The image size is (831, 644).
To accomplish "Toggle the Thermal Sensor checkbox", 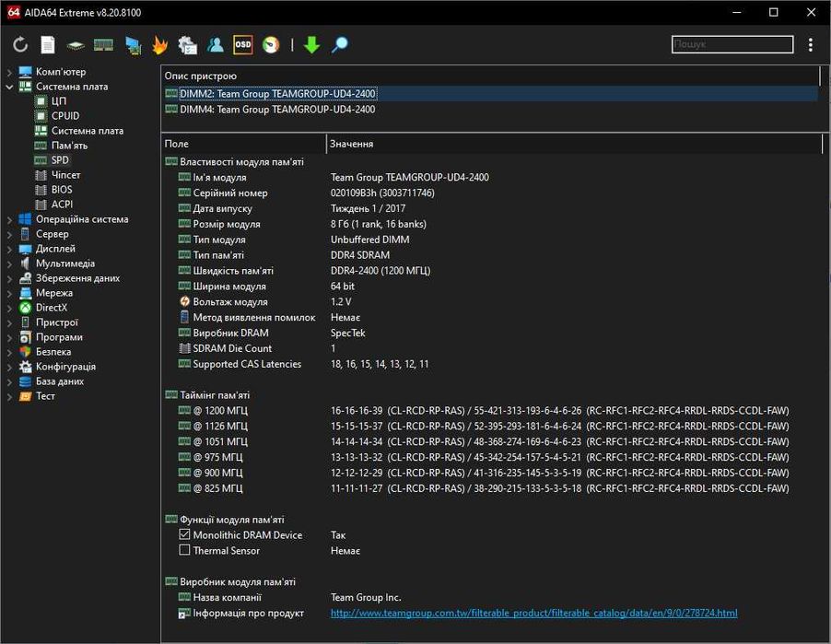I will point(184,551).
